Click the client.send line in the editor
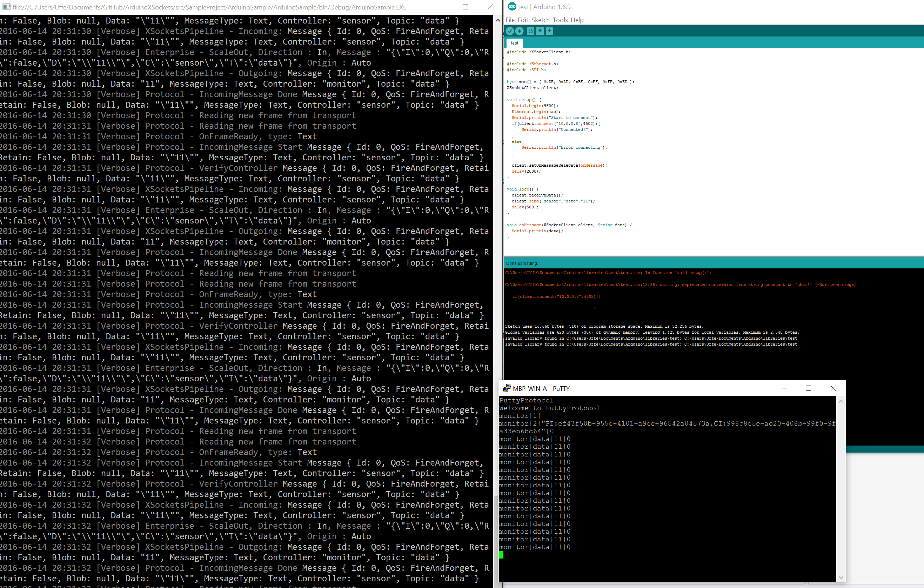Viewport: 924px width, 588px height. (x=553, y=201)
